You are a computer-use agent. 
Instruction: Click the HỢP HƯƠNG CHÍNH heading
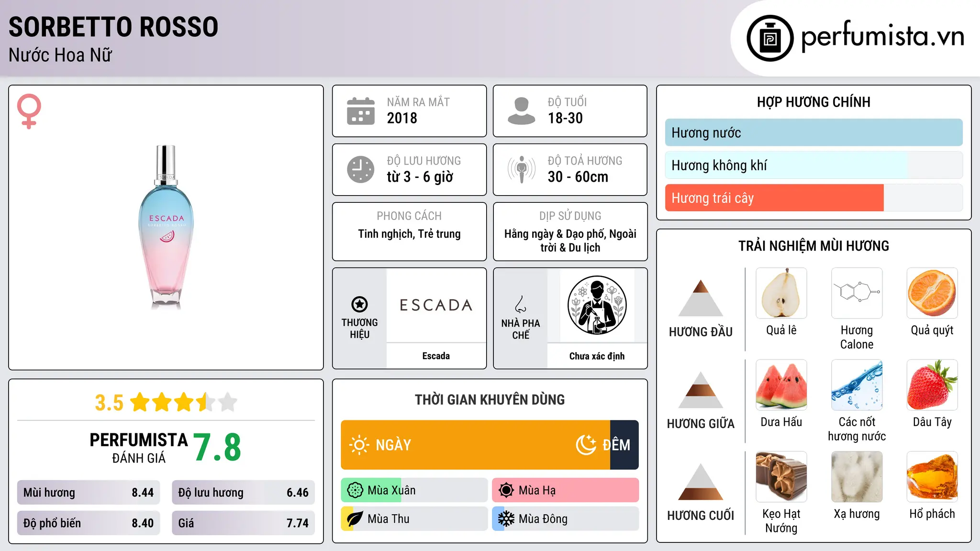tap(813, 102)
